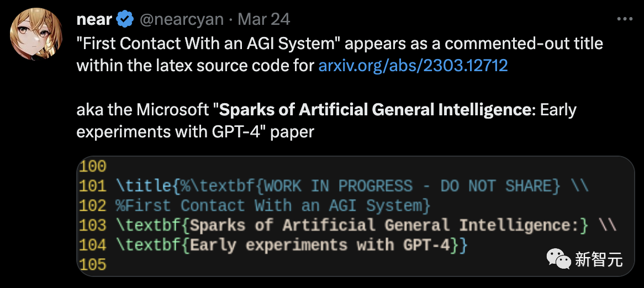Click line number 100 in the code image
This screenshot has width=644, height=288.
tap(92, 166)
